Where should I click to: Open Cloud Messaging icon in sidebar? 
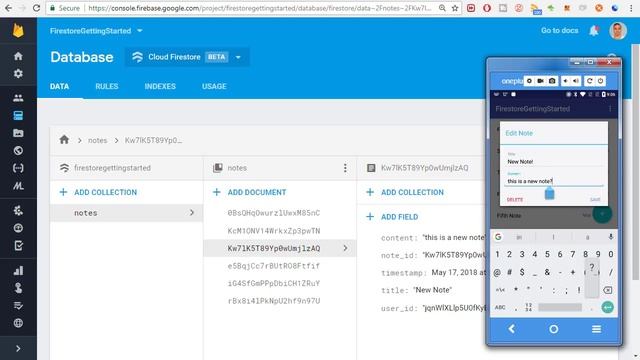coord(18,305)
